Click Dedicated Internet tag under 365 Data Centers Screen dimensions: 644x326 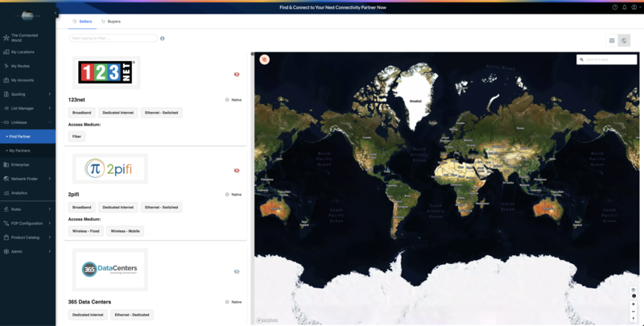(88, 315)
